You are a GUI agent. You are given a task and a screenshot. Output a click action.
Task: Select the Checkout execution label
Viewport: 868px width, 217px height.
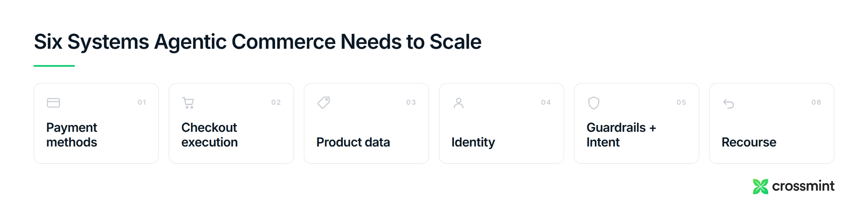click(209, 135)
